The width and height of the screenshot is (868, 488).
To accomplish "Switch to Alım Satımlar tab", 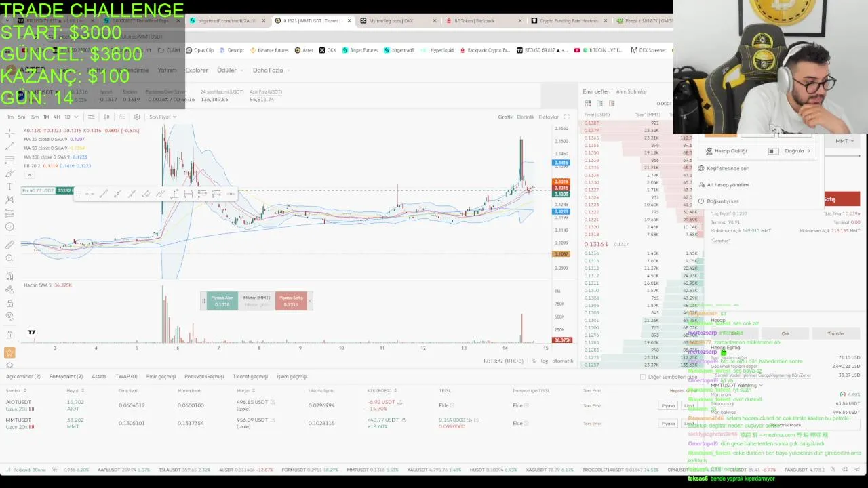I will (x=631, y=91).
